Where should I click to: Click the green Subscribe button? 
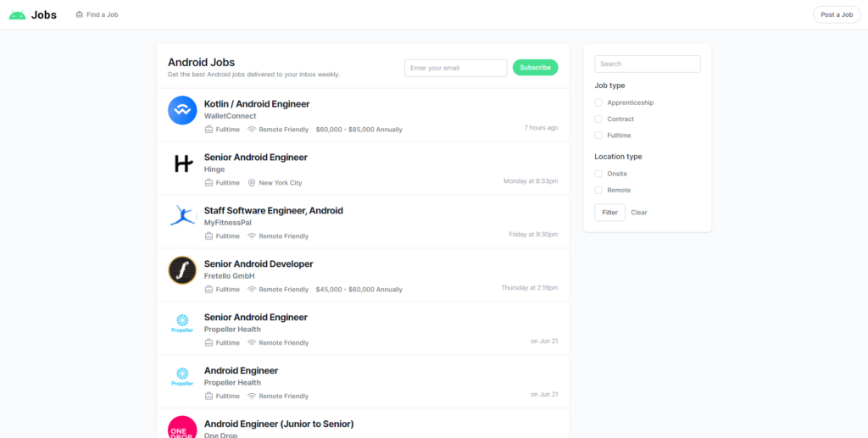(x=536, y=68)
